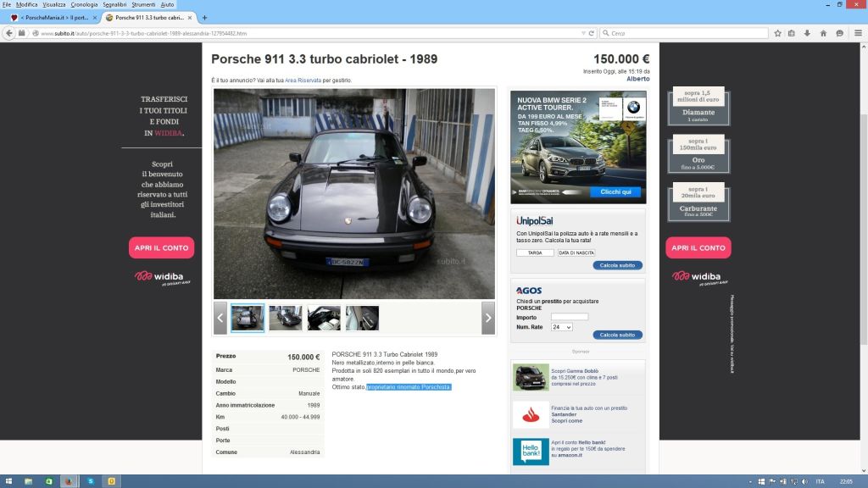The width and height of the screenshot is (868, 488).
Task: Click the Santander flame logo
Action: click(531, 414)
